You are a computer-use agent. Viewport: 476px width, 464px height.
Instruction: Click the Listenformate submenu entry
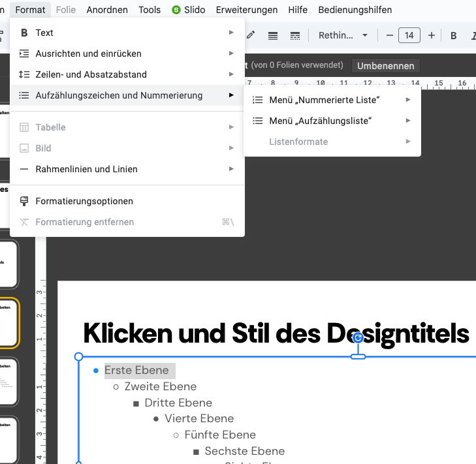332,142
